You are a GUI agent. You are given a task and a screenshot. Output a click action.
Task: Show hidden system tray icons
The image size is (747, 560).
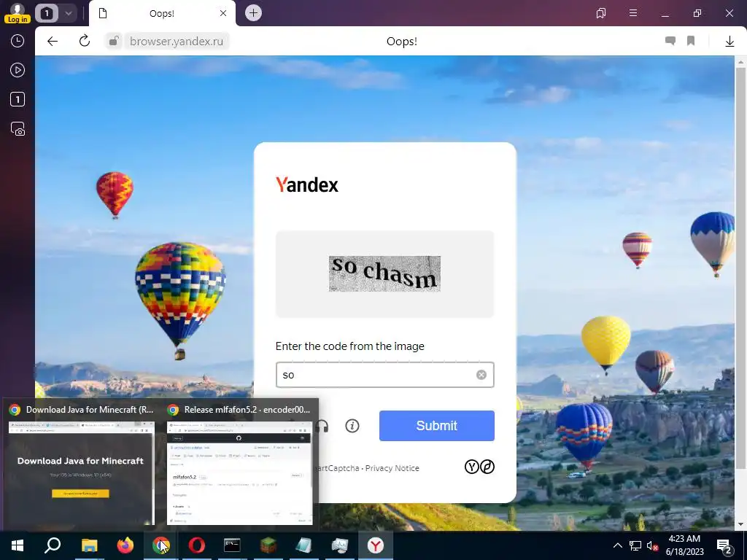617,545
